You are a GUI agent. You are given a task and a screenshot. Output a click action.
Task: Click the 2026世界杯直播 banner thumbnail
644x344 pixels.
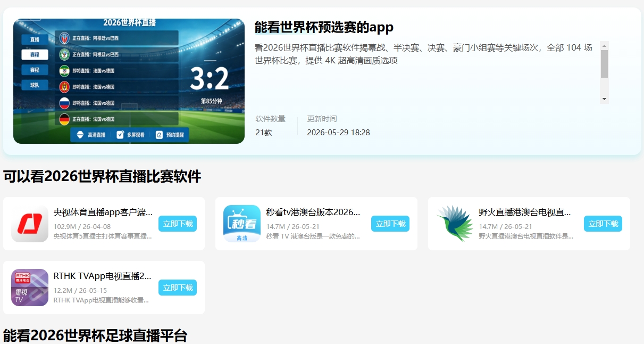pyautogui.click(x=129, y=81)
